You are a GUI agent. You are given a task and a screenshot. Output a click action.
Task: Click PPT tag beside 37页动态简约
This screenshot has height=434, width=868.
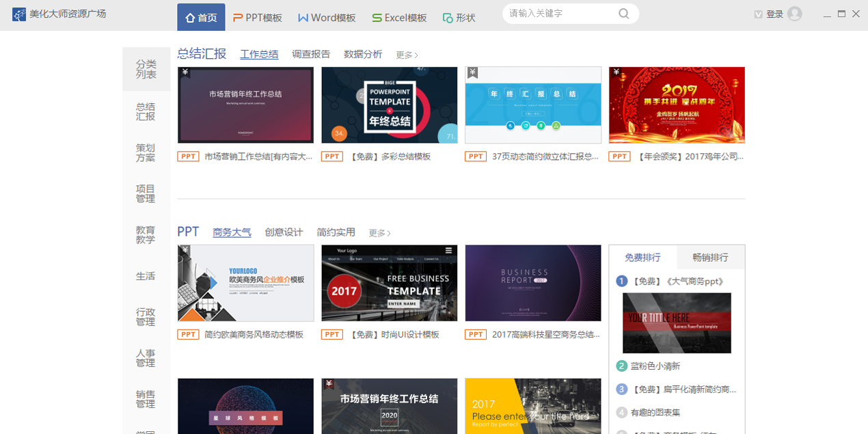475,157
